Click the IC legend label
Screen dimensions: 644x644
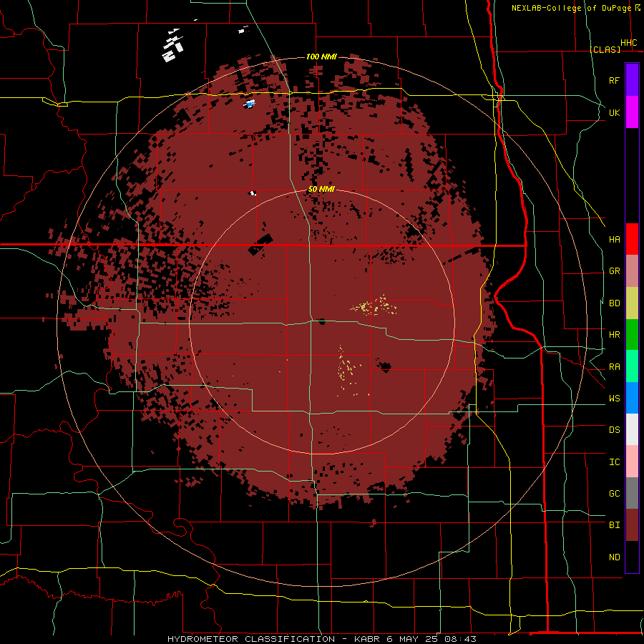click(x=614, y=462)
